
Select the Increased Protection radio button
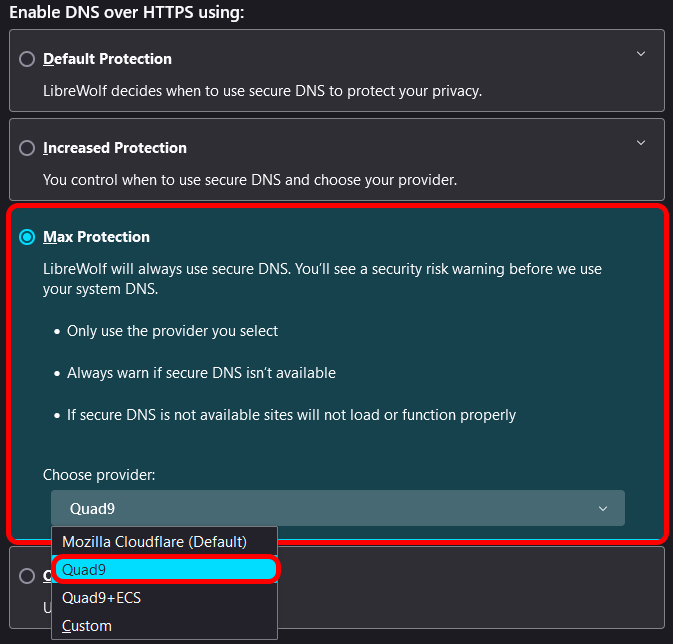[27, 148]
